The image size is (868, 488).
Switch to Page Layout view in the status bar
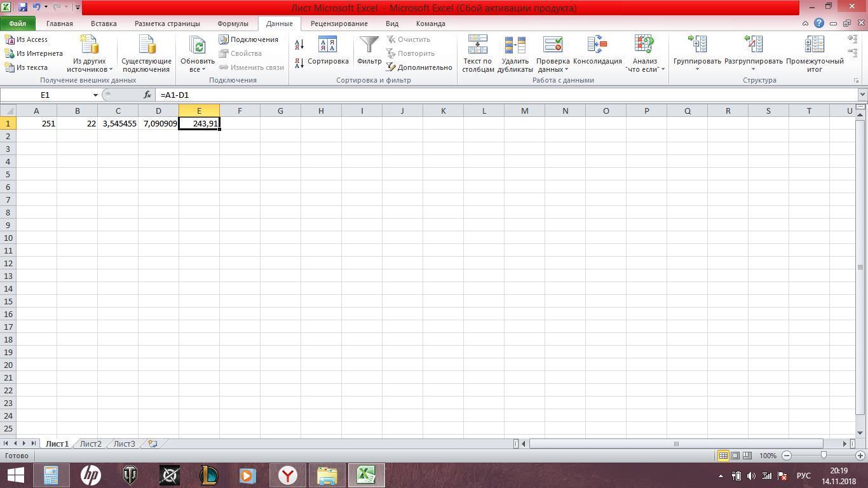tap(735, 456)
